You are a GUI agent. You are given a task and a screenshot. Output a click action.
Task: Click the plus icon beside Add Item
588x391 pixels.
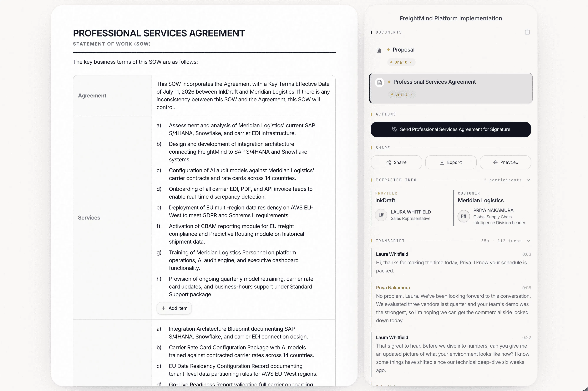coord(163,308)
